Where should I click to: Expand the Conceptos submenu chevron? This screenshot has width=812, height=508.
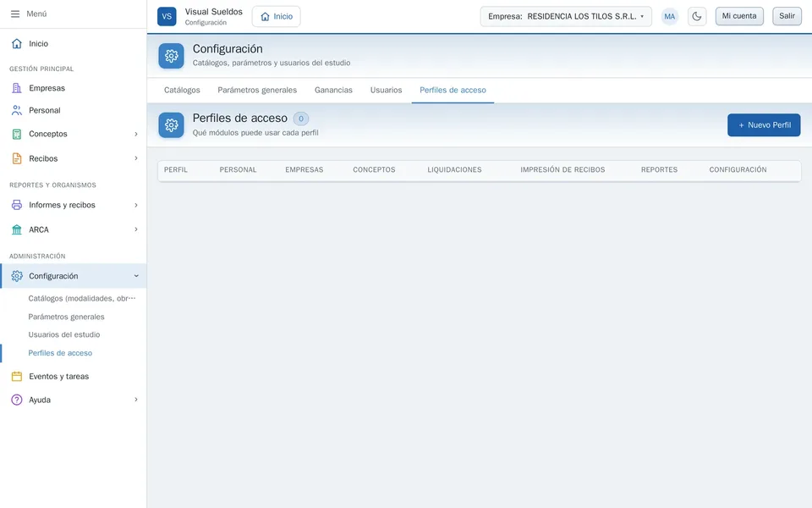tap(136, 134)
